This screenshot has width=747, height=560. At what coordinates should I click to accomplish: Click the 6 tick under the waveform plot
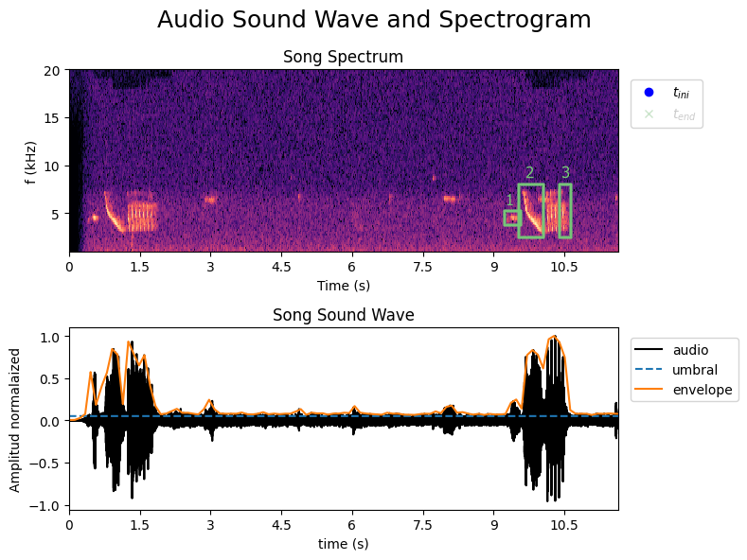[351, 524]
